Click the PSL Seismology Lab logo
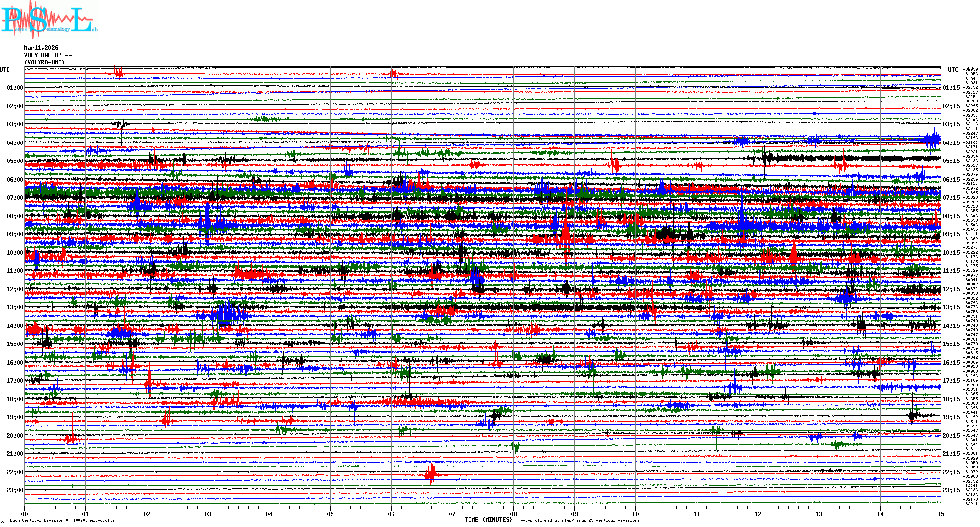Viewport: 980px width, 527px height. click(x=49, y=20)
